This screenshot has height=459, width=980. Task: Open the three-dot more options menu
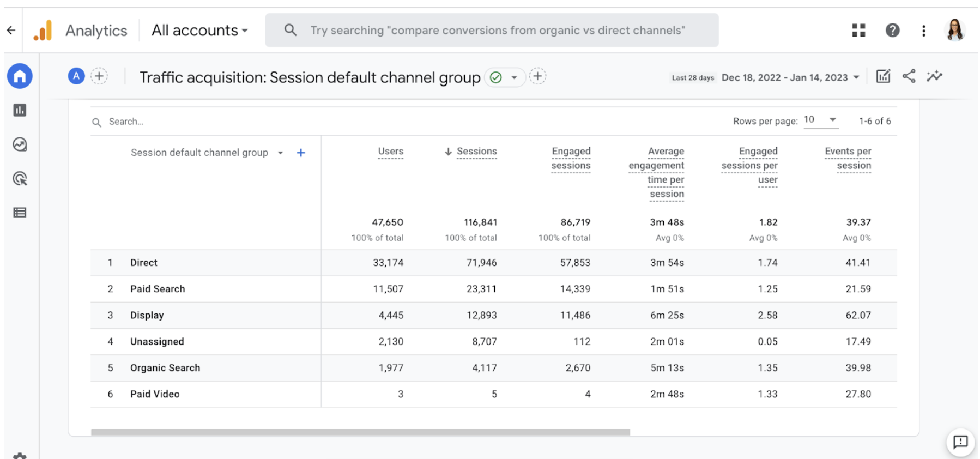(x=923, y=31)
